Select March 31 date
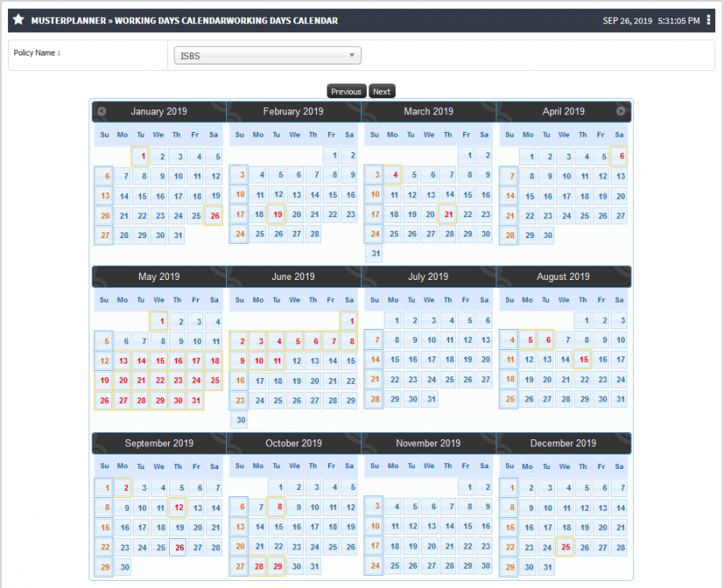 coord(374,253)
